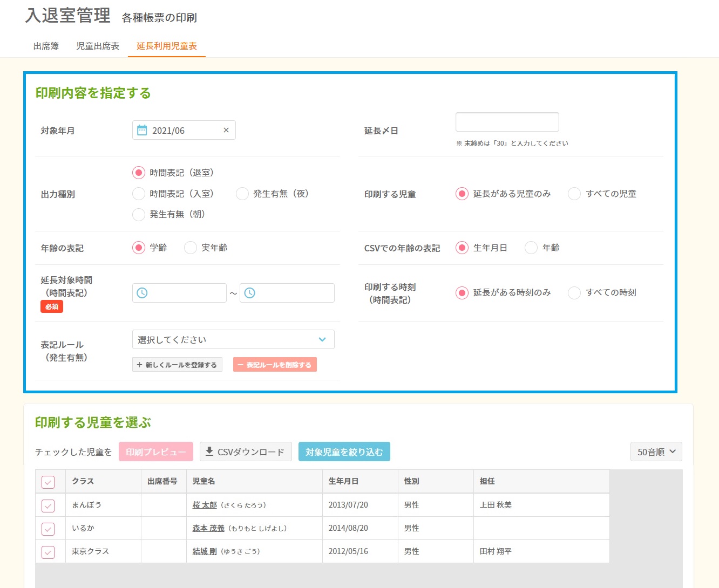Click the calendar icon in 対象年月 field

(142, 130)
